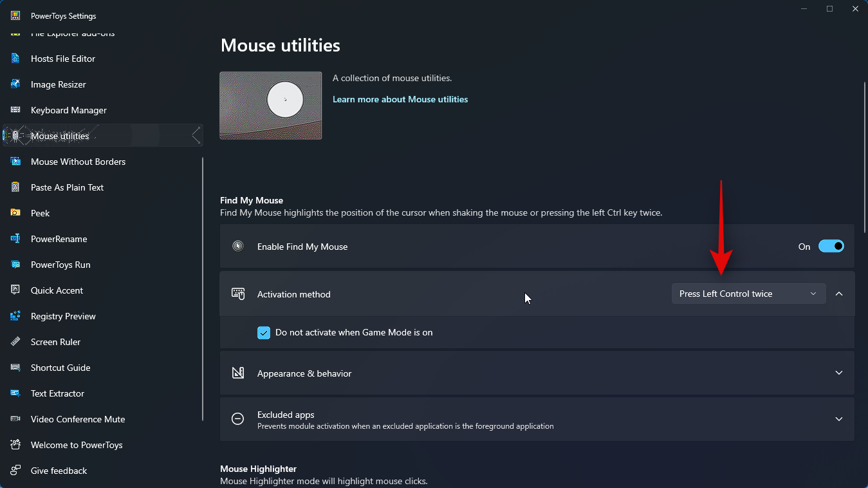This screenshot has height=488, width=868.
Task: Open Learn more about Mouse utilities link
Action: 400,99
